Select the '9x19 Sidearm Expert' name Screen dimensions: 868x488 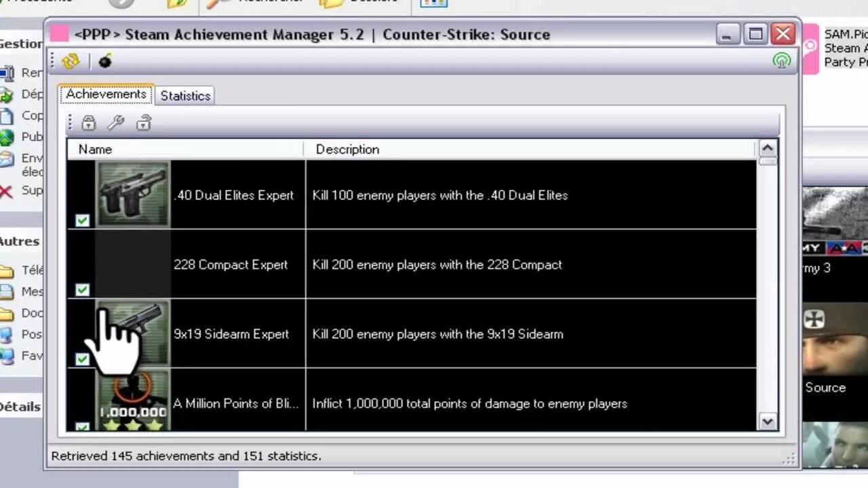pyautogui.click(x=231, y=334)
